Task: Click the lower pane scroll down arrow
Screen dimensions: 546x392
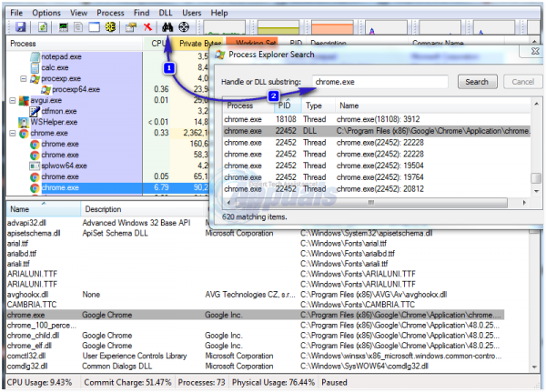Action: 534,367
